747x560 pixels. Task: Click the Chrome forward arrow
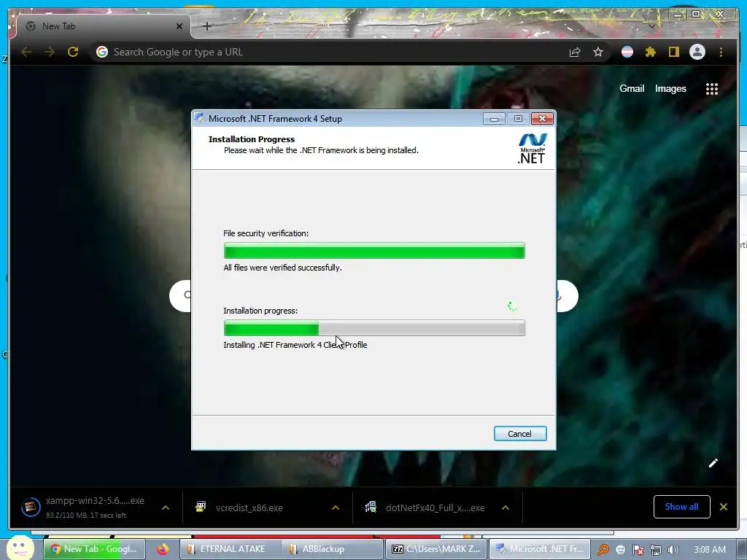50,52
